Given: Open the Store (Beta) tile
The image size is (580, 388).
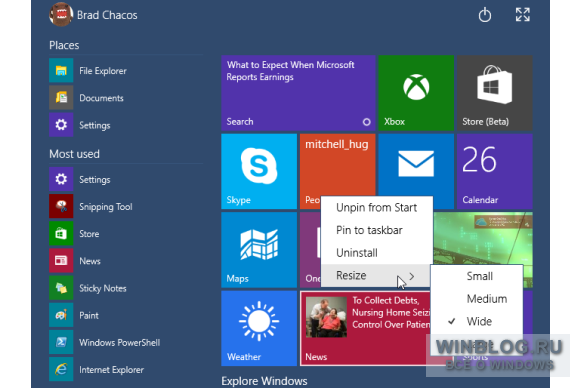Looking at the screenshot, I should tap(495, 93).
